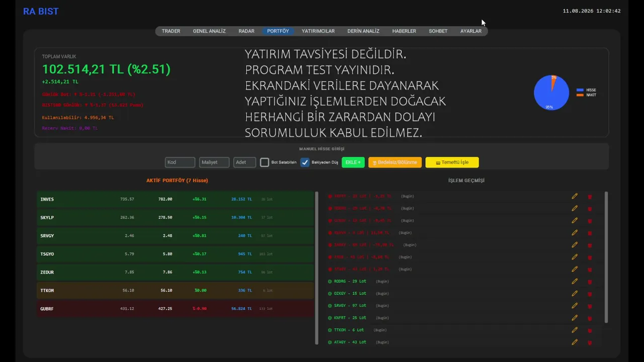Focus the Adet quantity input field
The image size is (644, 362).
(x=245, y=162)
